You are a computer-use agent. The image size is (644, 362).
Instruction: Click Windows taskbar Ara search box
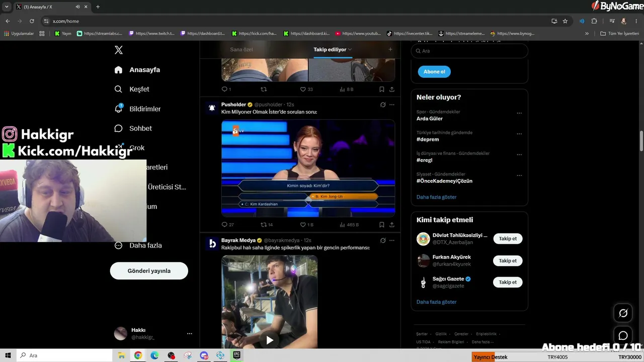(x=65, y=355)
